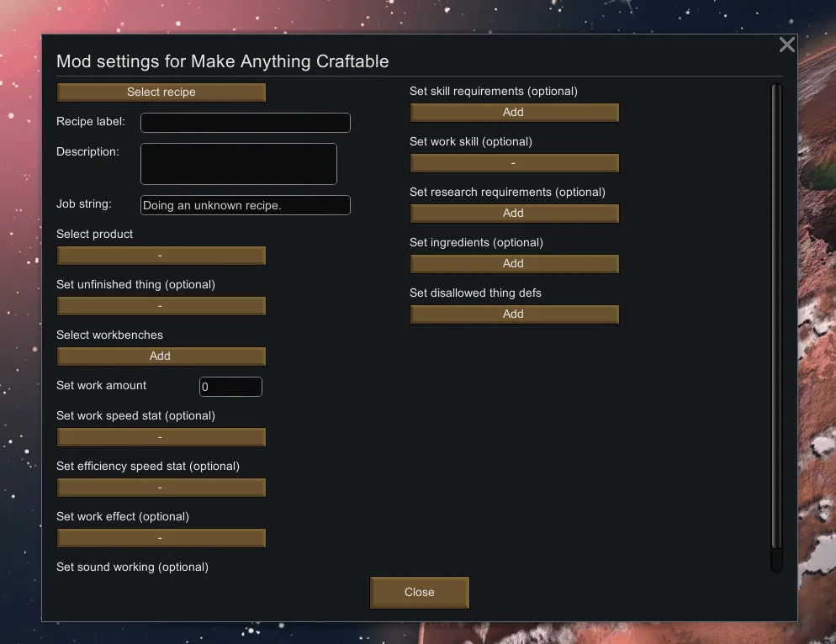The height and width of the screenshot is (644, 836).
Task: Add a workbench under Select workbenches
Action: pos(161,356)
